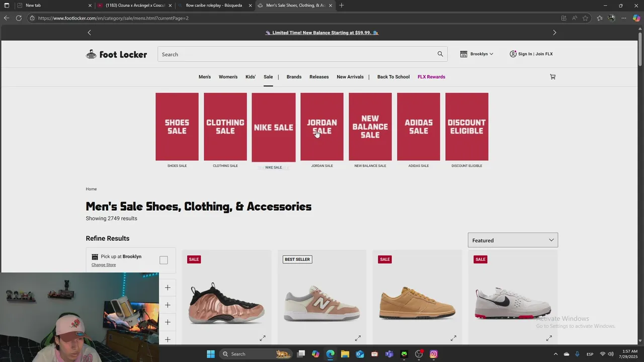This screenshot has width=644, height=362.
Task: Reload the page
Action: [19, 18]
